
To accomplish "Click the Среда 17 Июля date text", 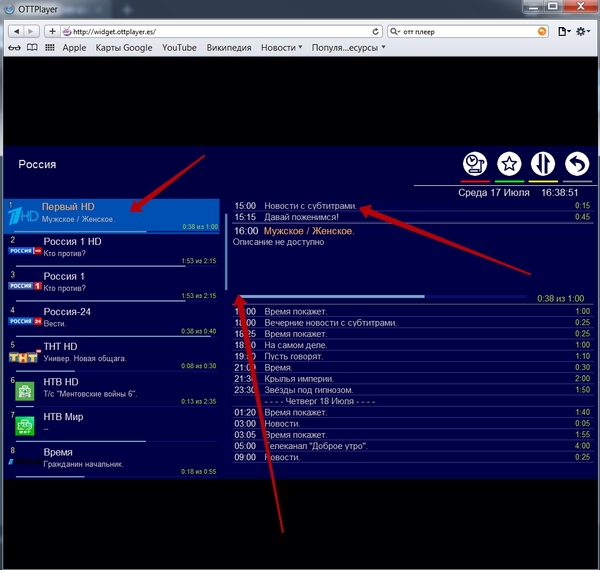I will 494,192.
